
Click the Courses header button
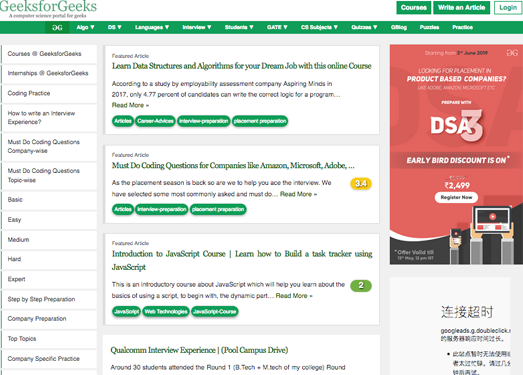tap(414, 8)
